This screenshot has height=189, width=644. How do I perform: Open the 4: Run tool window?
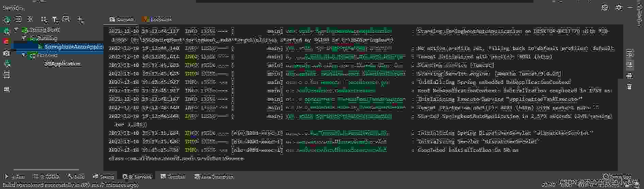(14, 177)
